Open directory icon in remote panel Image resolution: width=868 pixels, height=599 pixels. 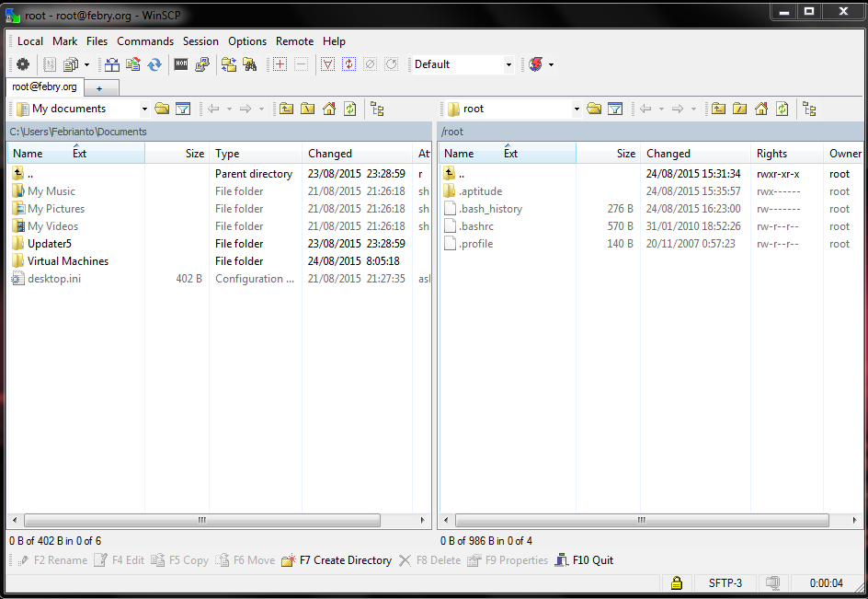(594, 109)
